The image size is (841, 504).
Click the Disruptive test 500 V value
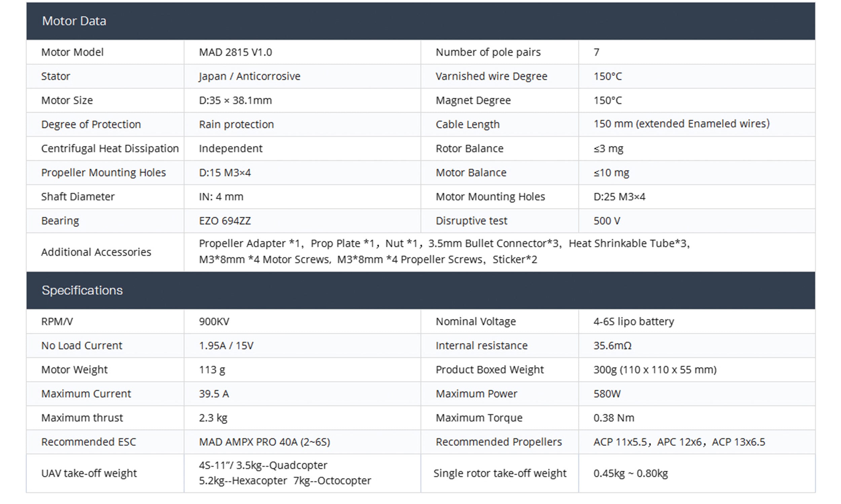coord(607,221)
